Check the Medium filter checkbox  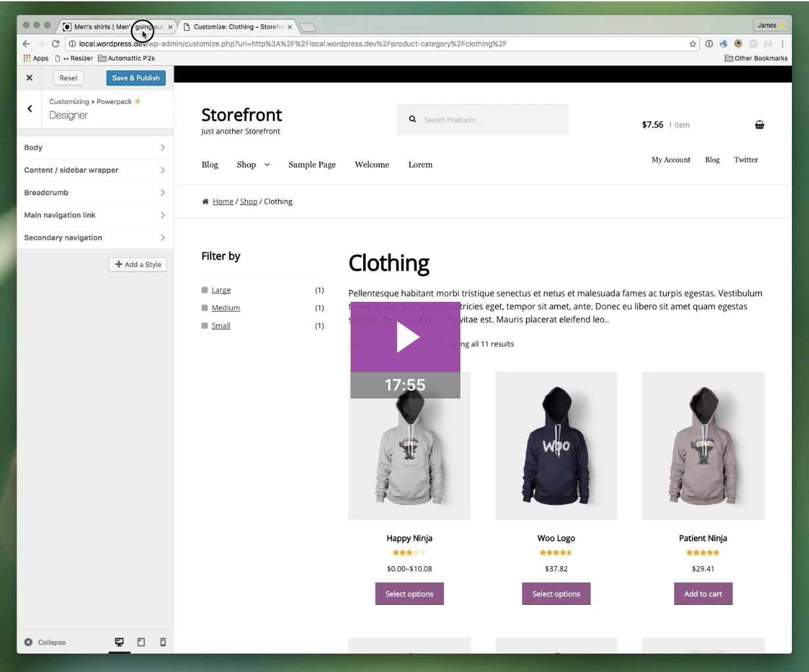pyautogui.click(x=205, y=308)
